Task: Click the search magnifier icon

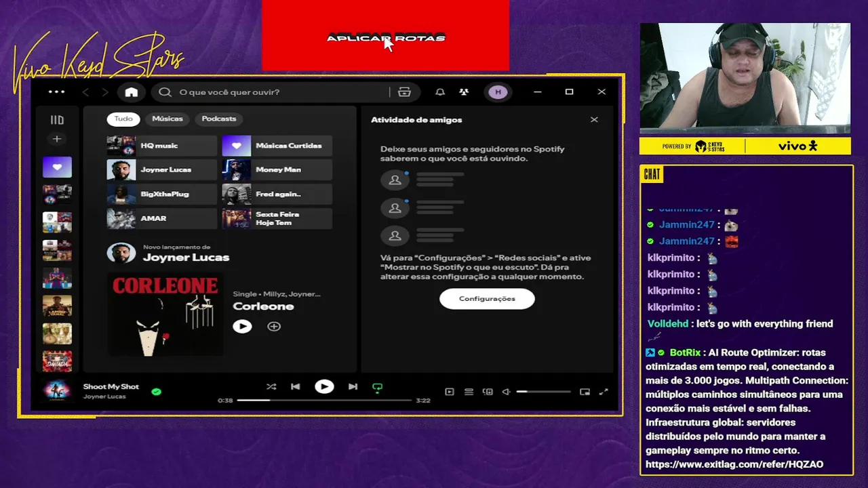Action: (x=165, y=92)
